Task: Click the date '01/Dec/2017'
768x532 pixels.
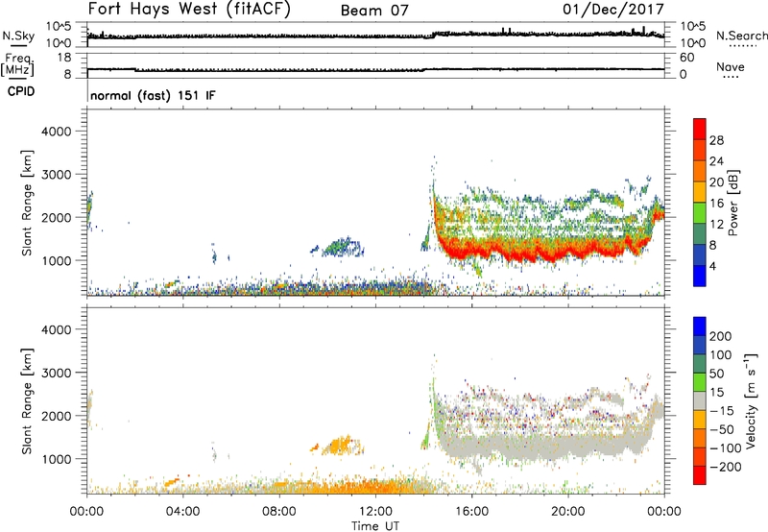Action: click(613, 9)
